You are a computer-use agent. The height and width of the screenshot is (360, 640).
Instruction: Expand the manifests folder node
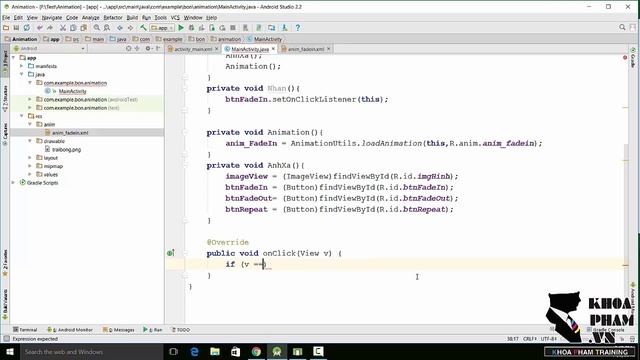pyautogui.click(x=22, y=66)
